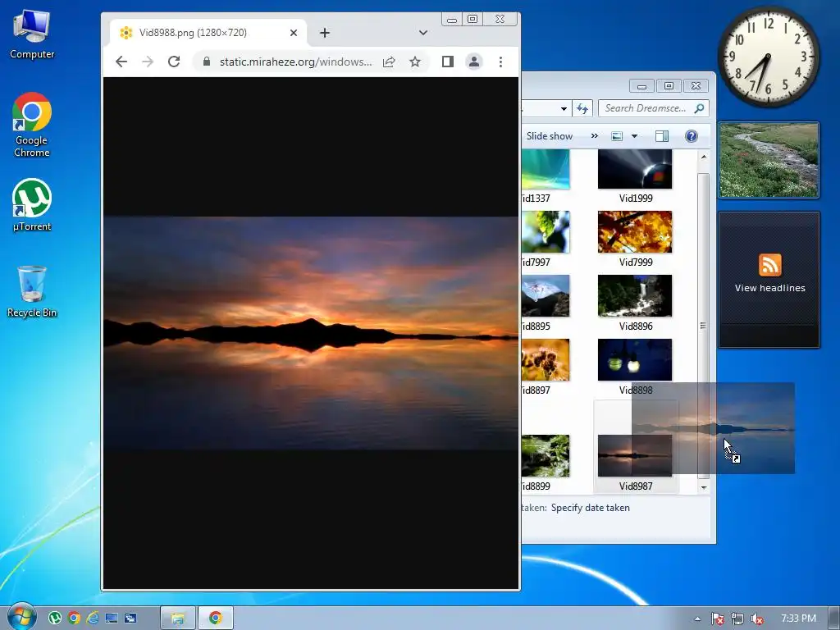Expand the Explorer address bar dropdown
This screenshot has height=630, width=840.
click(564, 109)
